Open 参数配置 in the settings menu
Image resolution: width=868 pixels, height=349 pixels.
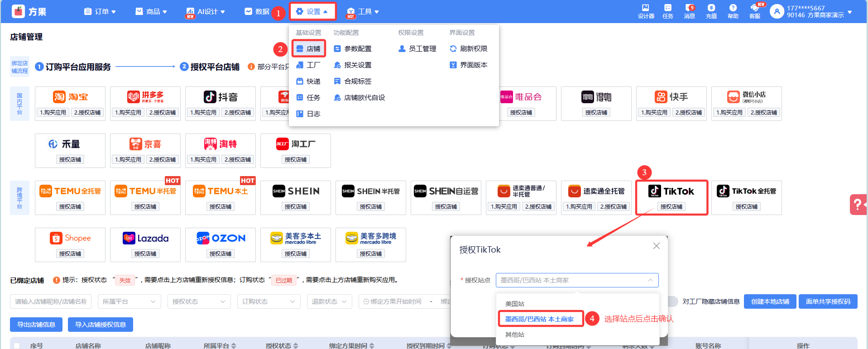pos(353,49)
